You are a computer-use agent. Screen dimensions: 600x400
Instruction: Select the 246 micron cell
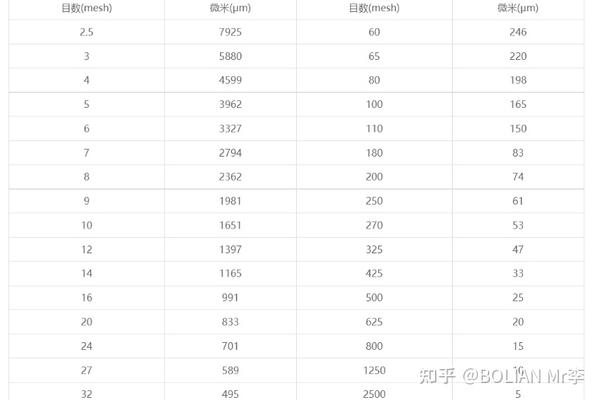click(516, 33)
